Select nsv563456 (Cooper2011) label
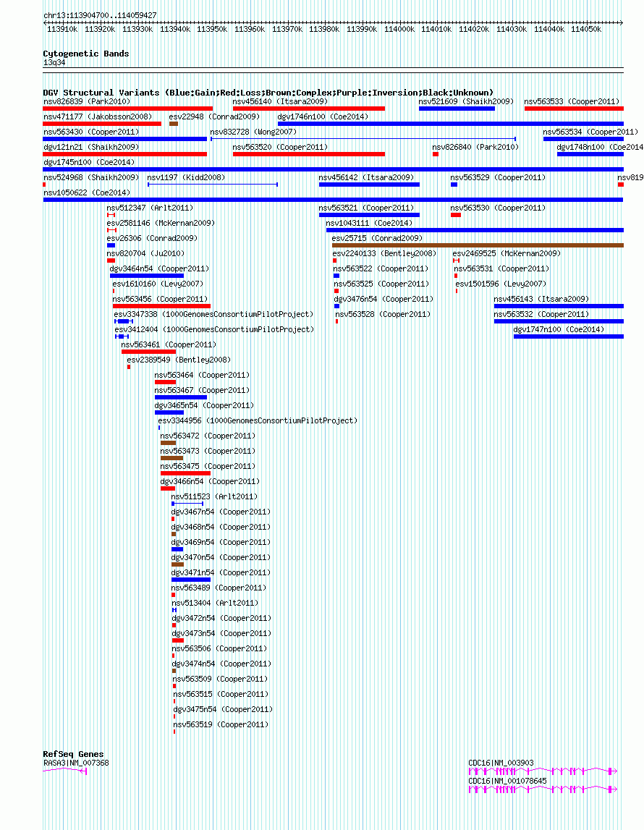 [x=160, y=299]
